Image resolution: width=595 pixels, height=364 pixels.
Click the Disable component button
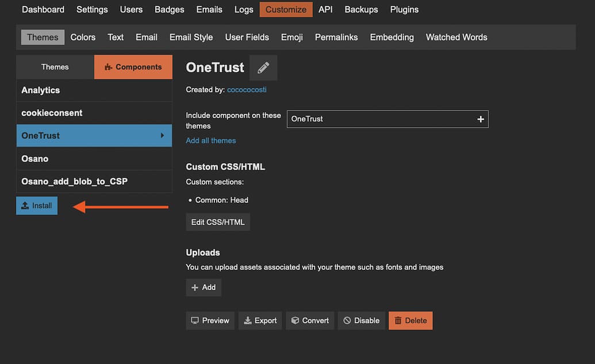point(361,321)
